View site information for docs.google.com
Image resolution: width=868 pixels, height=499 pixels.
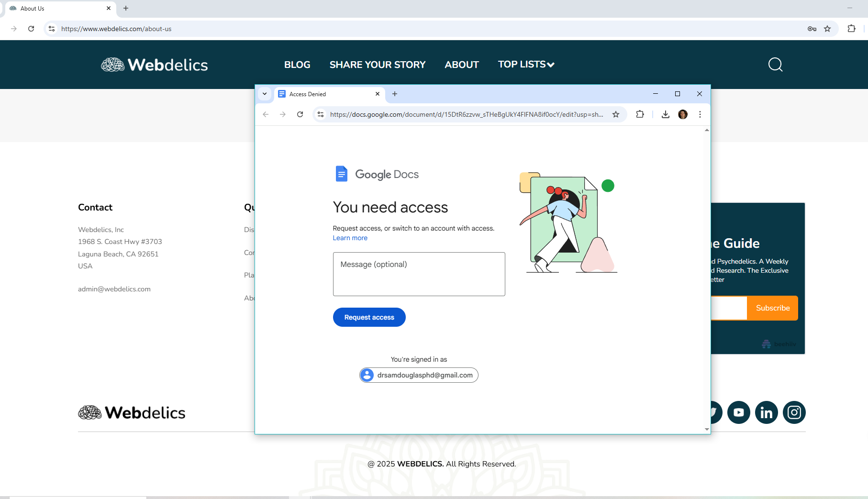pos(321,114)
